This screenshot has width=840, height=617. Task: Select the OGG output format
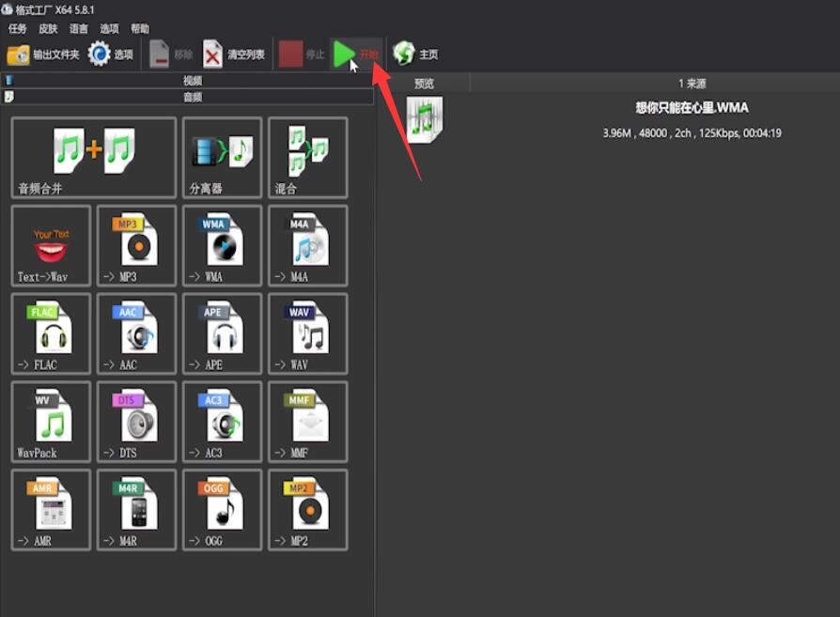[223, 510]
